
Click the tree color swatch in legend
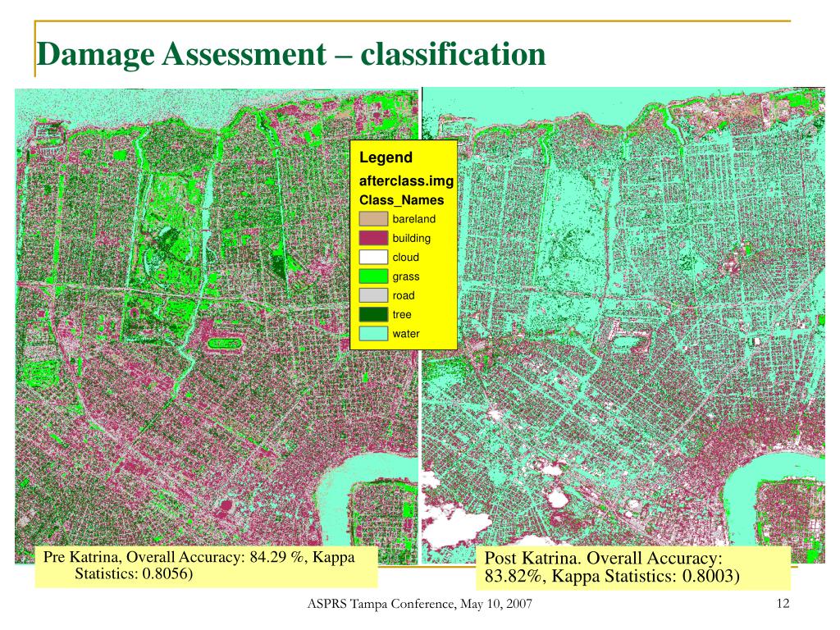pyautogui.click(x=373, y=314)
